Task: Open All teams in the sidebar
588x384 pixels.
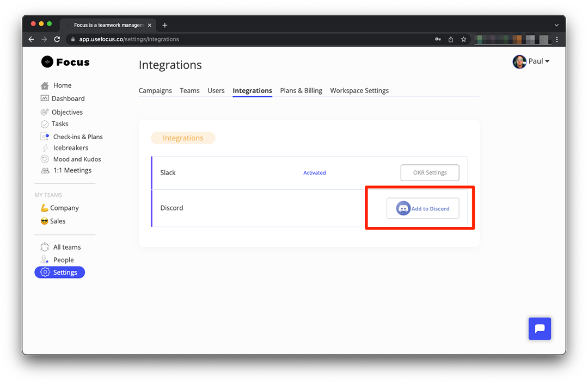Action: pos(67,247)
